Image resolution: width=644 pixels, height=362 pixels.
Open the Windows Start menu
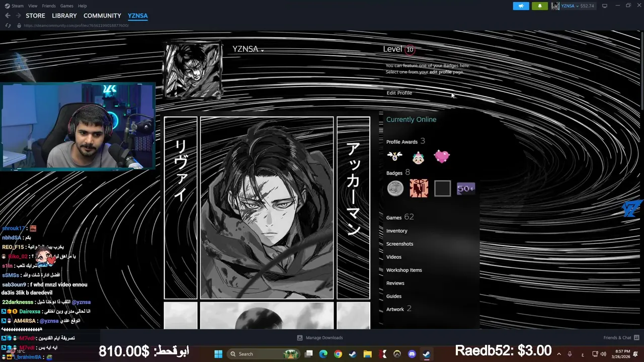pyautogui.click(x=218, y=354)
